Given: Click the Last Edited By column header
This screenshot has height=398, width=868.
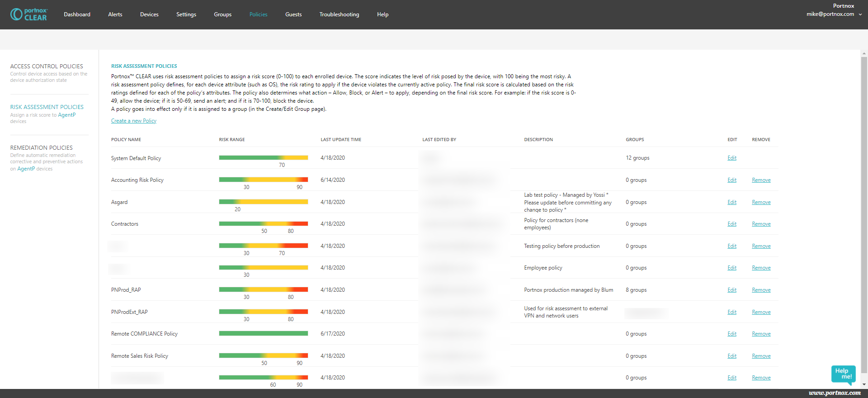Looking at the screenshot, I should 439,140.
